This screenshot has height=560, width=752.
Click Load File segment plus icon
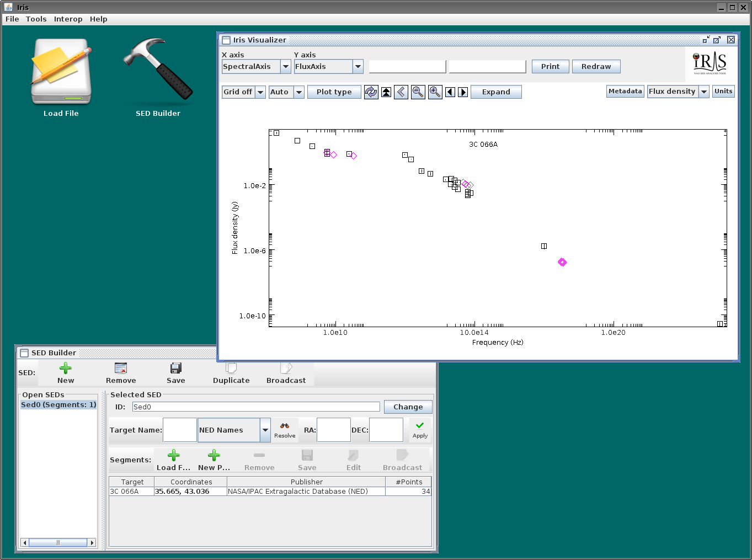point(174,455)
